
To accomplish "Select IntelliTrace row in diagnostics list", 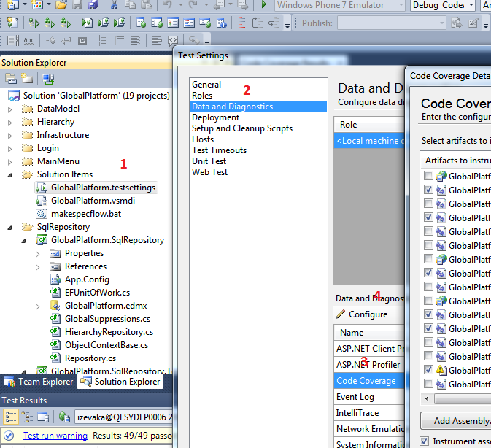I will click(369, 413).
